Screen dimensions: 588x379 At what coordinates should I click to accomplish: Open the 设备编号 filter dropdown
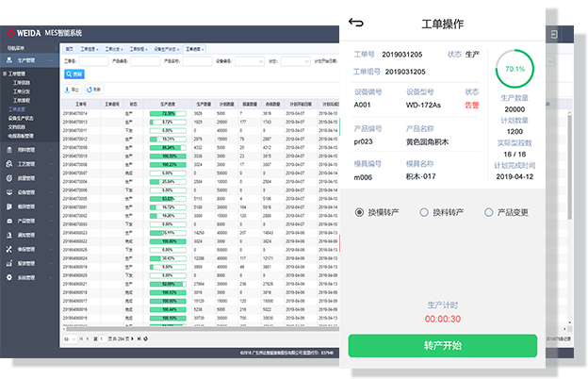250,61
